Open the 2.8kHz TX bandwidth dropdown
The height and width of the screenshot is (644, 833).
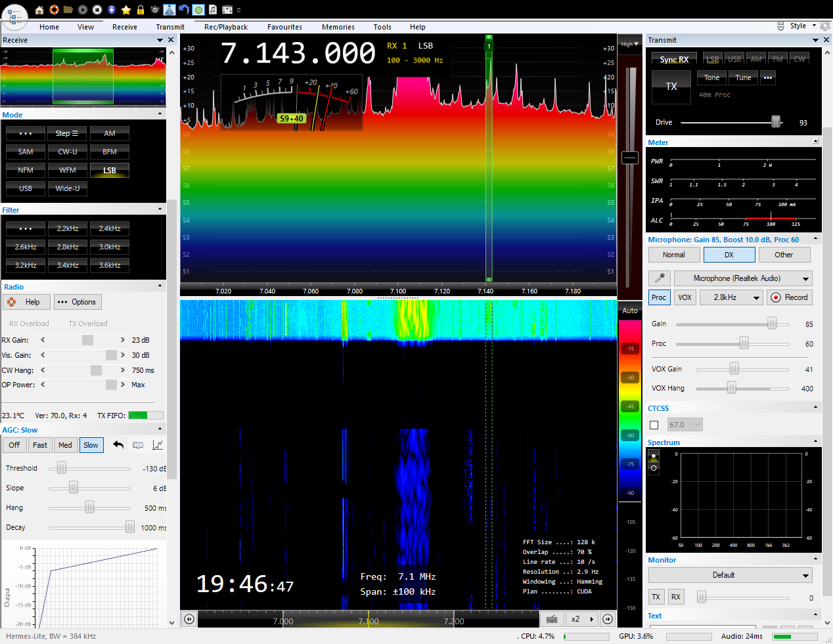(x=731, y=297)
